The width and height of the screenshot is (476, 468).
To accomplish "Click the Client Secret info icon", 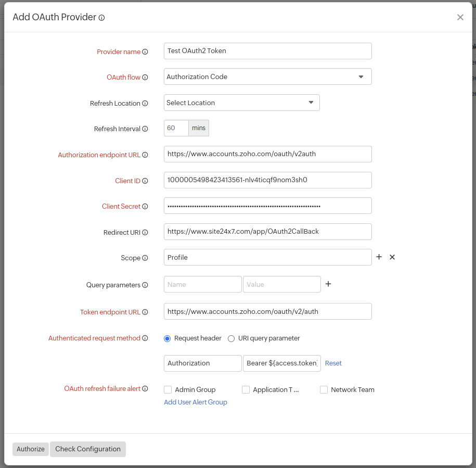I will coord(146,206).
